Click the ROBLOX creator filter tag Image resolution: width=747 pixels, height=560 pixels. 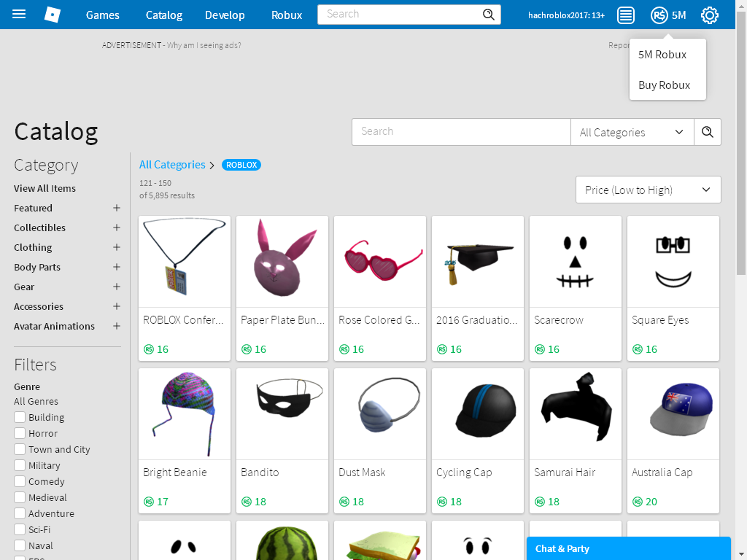pyautogui.click(x=241, y=165)
